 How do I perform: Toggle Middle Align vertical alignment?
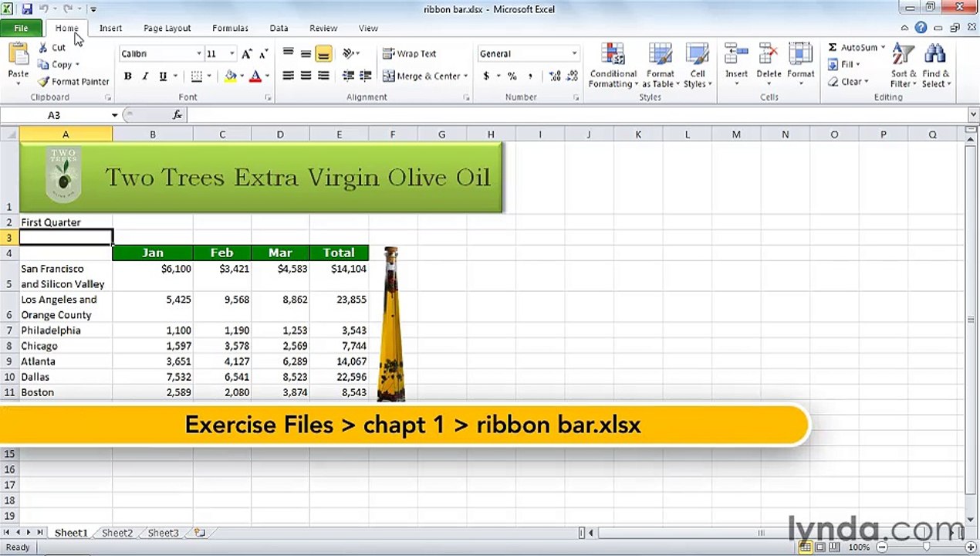(x=306, y=54)
